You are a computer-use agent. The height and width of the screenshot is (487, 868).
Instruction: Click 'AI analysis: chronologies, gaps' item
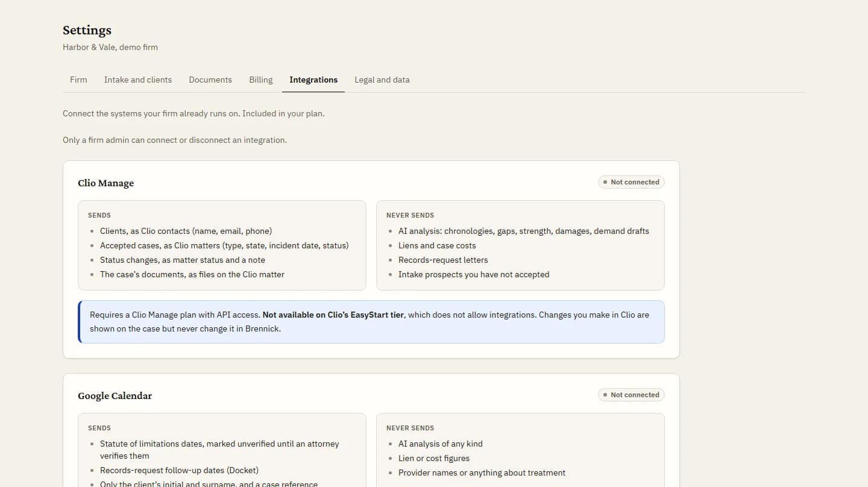524,231
